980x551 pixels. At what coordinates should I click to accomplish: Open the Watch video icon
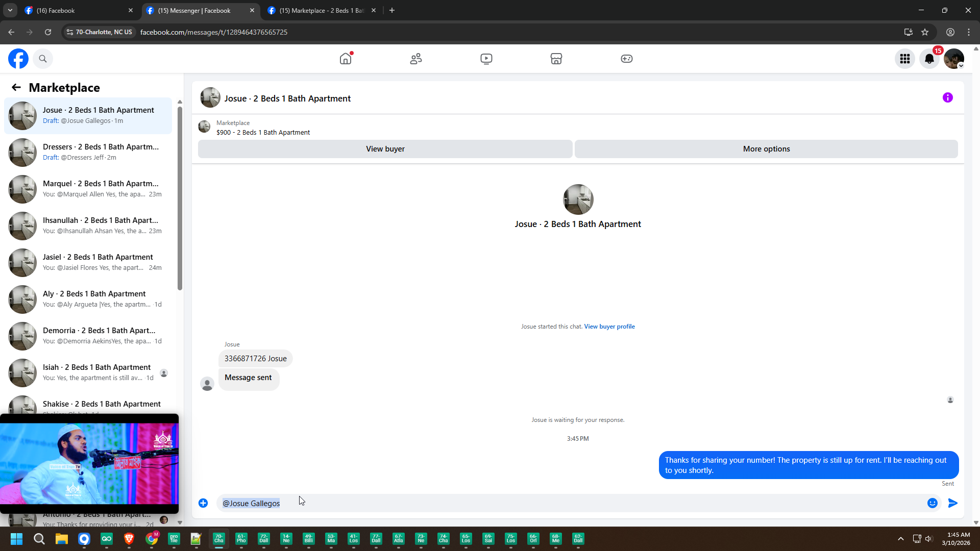(486, 59)
